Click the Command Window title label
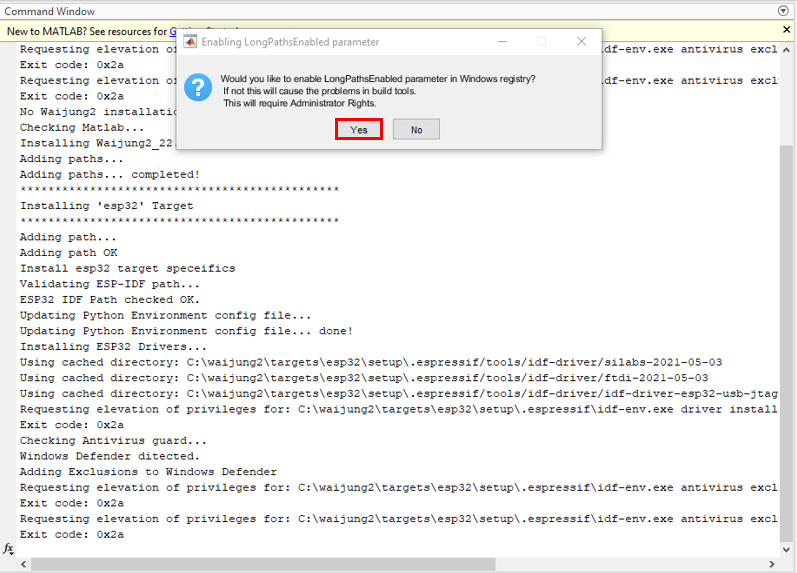 coord(49,11)
